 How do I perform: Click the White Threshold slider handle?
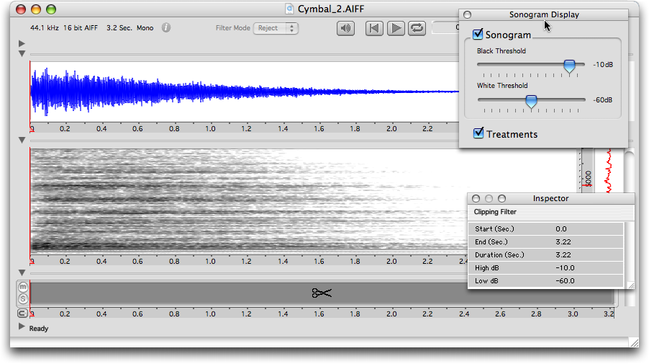[x=531, y=101]
